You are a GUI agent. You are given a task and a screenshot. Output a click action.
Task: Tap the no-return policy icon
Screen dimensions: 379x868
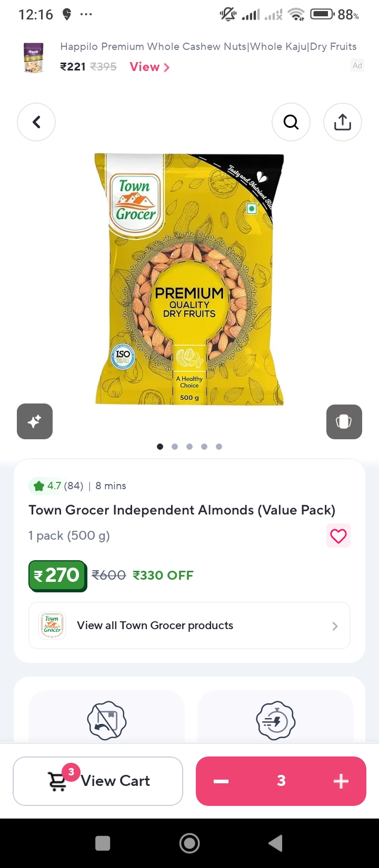pos(107,720)
